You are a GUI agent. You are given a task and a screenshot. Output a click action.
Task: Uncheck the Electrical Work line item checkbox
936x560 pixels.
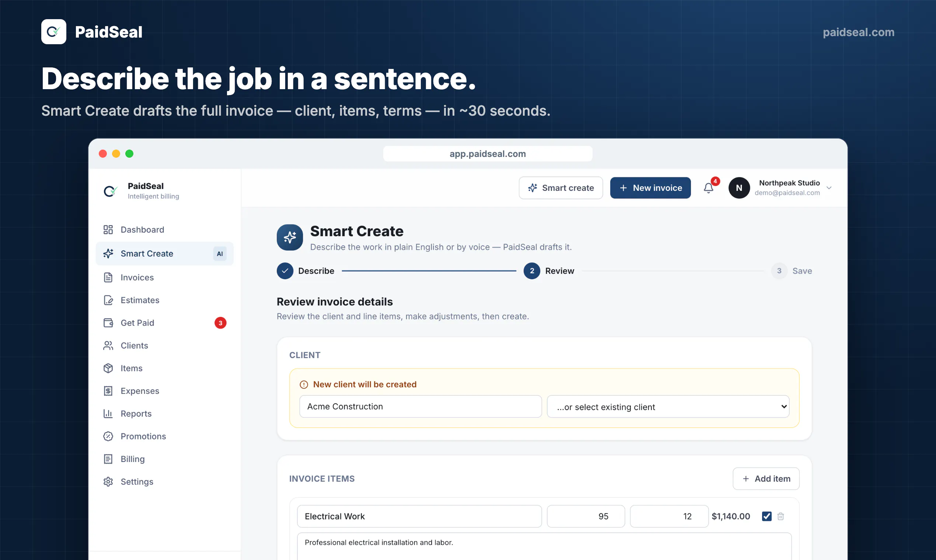click(x=766, y=516)
